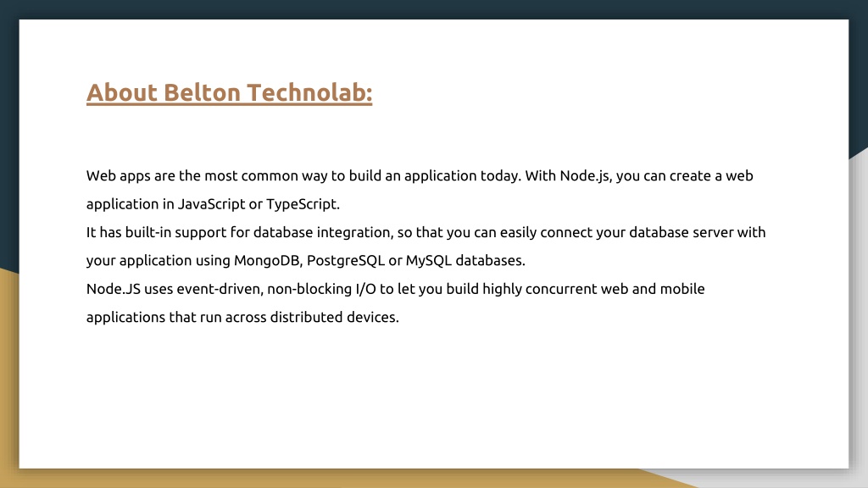Click the I/O text
This screenshot has width=868, height=488.
coord(366,289)
